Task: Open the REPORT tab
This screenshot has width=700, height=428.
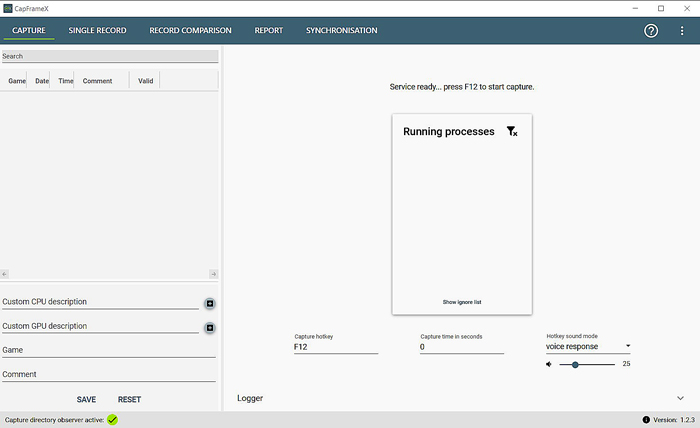Action: (x=269, y=30)
